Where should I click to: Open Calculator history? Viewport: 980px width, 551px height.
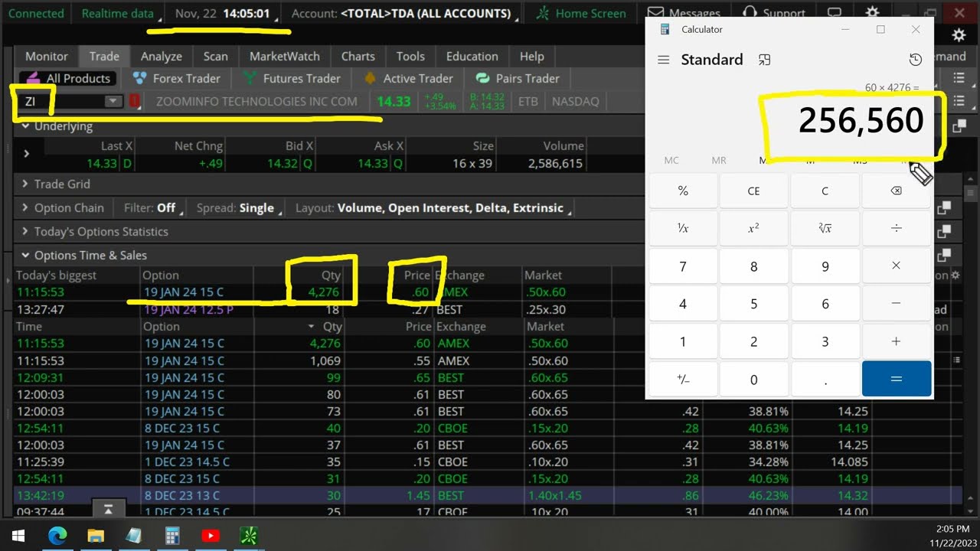(x=915, y=60)
